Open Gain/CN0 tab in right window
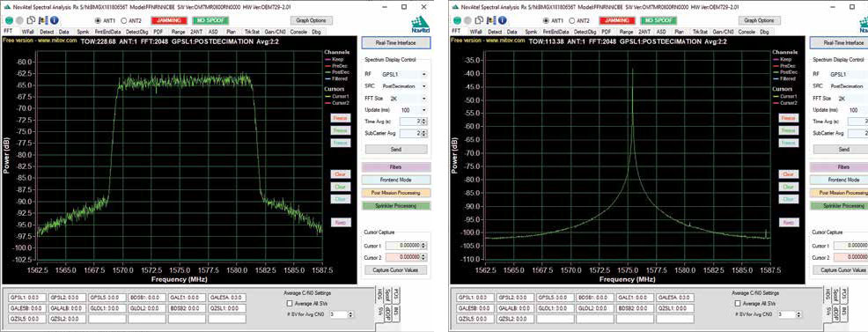The image size is (868, 332). (723, 32)
